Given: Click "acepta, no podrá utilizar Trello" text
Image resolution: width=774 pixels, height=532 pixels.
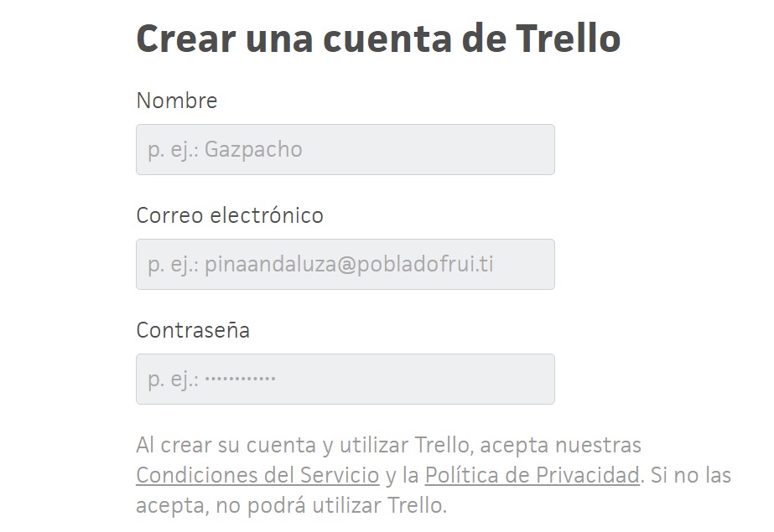Looking at the screenshot, I should 292,506.
